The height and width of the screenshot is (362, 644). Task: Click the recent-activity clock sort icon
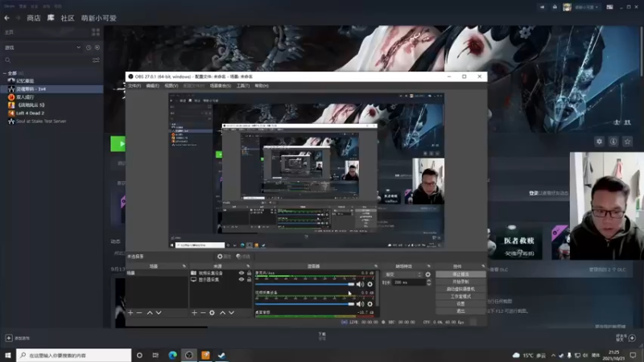[89, 47]
